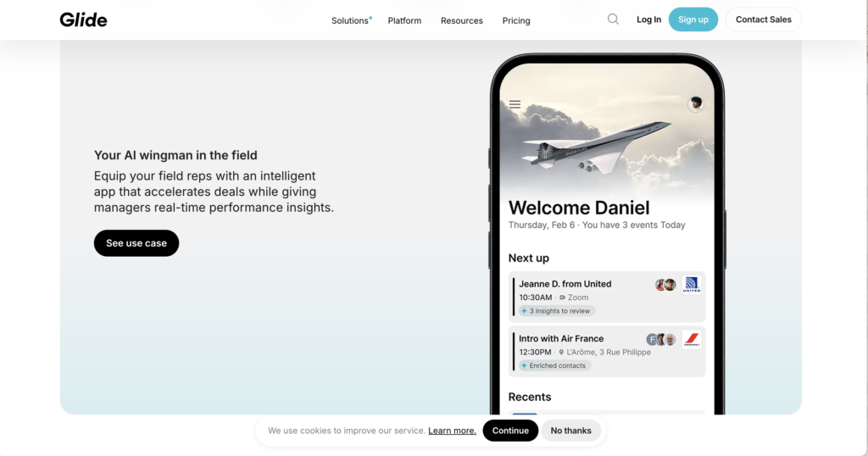
Task: Click Daniel's profile avatar in phone
Action: 695,103
